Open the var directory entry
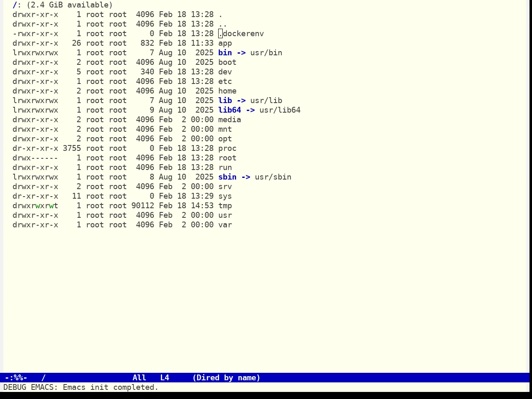 [225, 225]
